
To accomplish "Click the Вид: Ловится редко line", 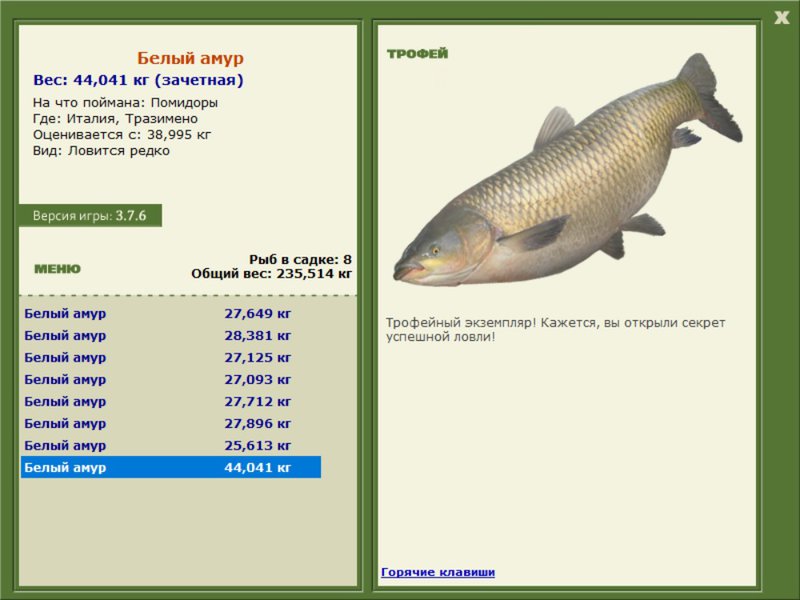I will click(x=101, y=151).
